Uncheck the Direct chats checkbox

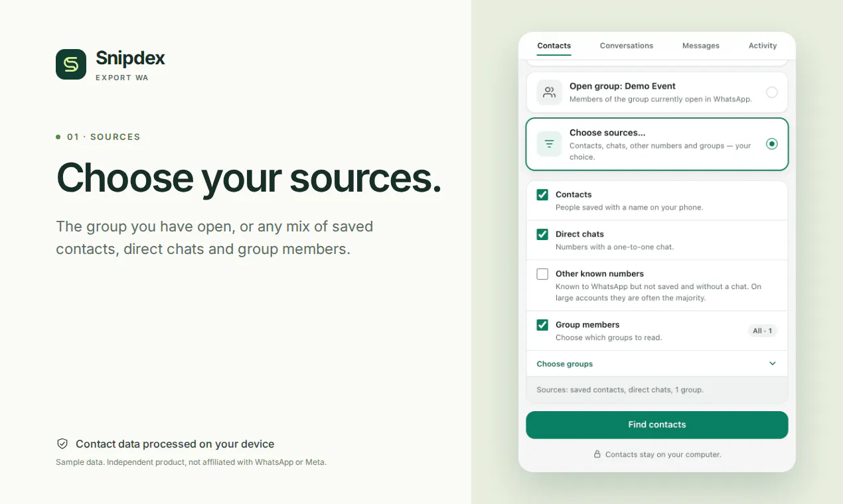[x=542, y=234]
